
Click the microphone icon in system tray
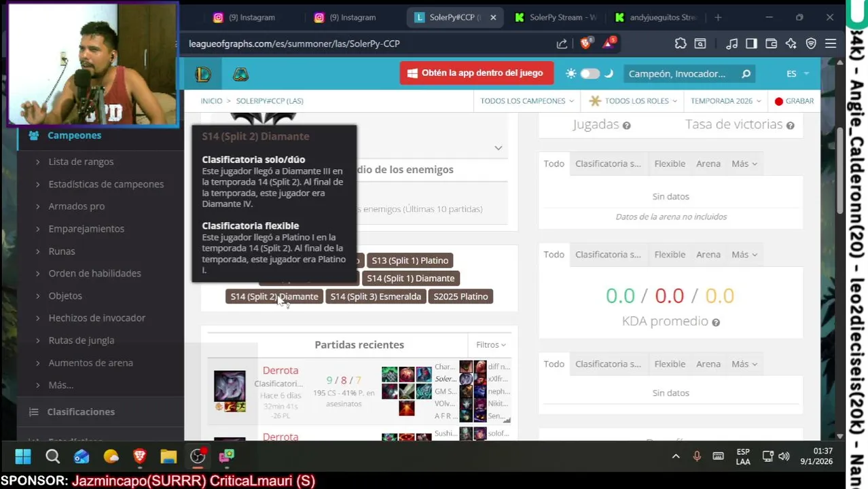point(697,456)
